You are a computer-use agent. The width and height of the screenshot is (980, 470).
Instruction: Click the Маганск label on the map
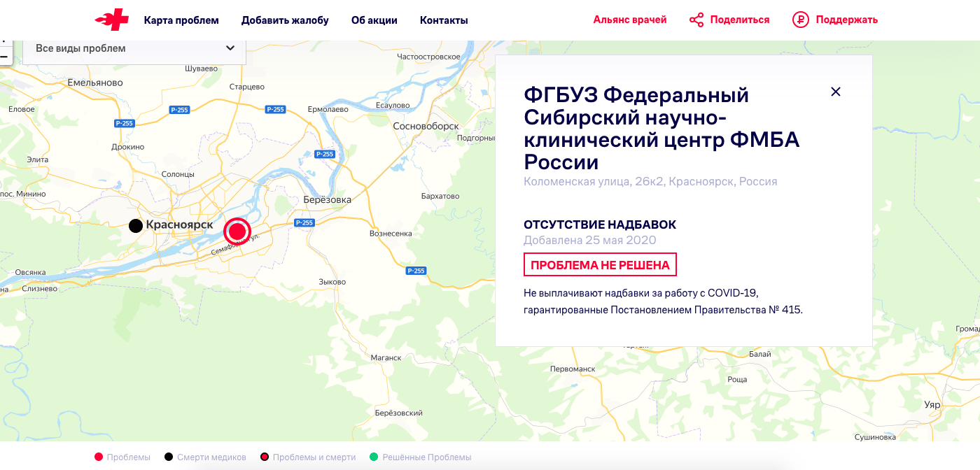386,357
